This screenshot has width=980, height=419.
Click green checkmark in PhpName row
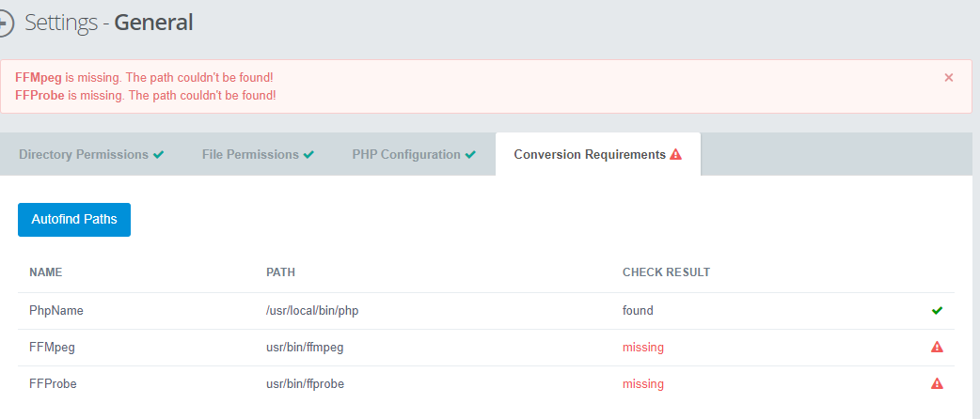(937, 310)
